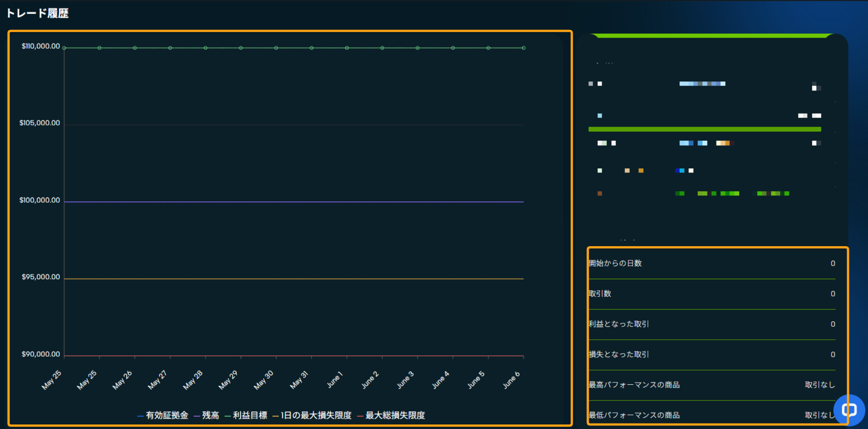Click the 開始からの日数 stats row
Image resolution: width=868 pixels, height=429 pixels.
click(x=711, y=263)
